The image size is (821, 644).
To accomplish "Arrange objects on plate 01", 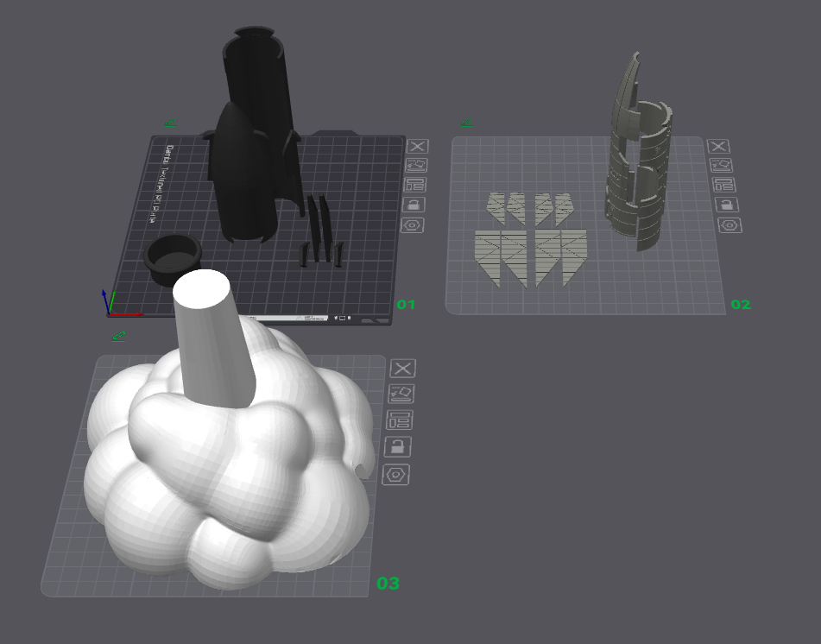I will click(415, 185).
